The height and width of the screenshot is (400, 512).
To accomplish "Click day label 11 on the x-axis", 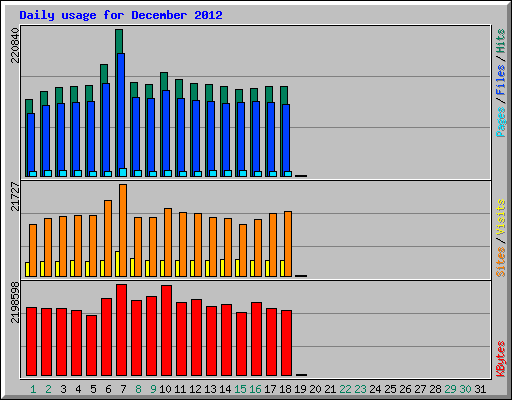I will 180,389.
